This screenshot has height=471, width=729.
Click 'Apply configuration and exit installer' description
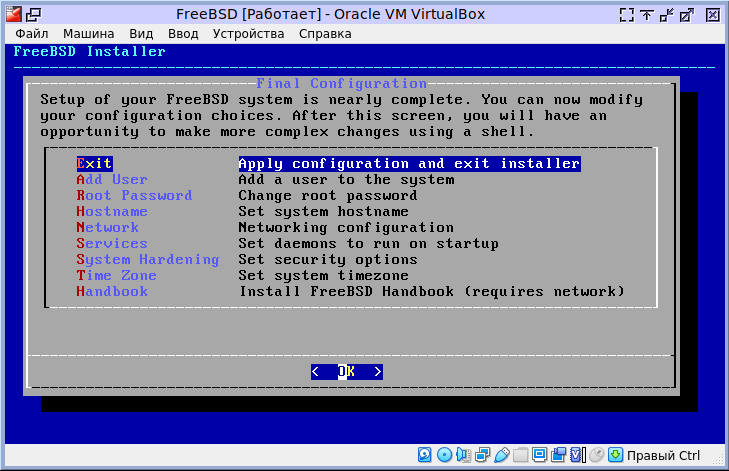click(409, 164)
